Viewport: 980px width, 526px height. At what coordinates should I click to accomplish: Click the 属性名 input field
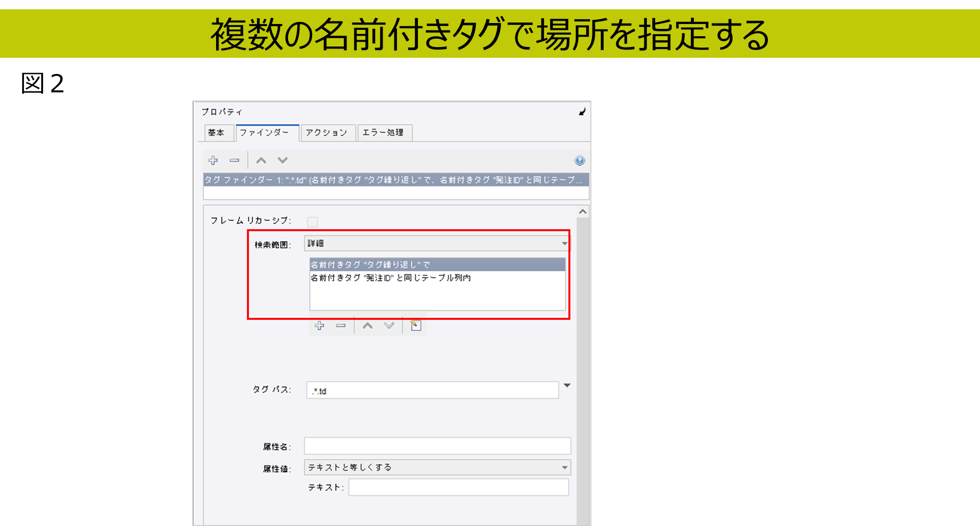[437, 446]
